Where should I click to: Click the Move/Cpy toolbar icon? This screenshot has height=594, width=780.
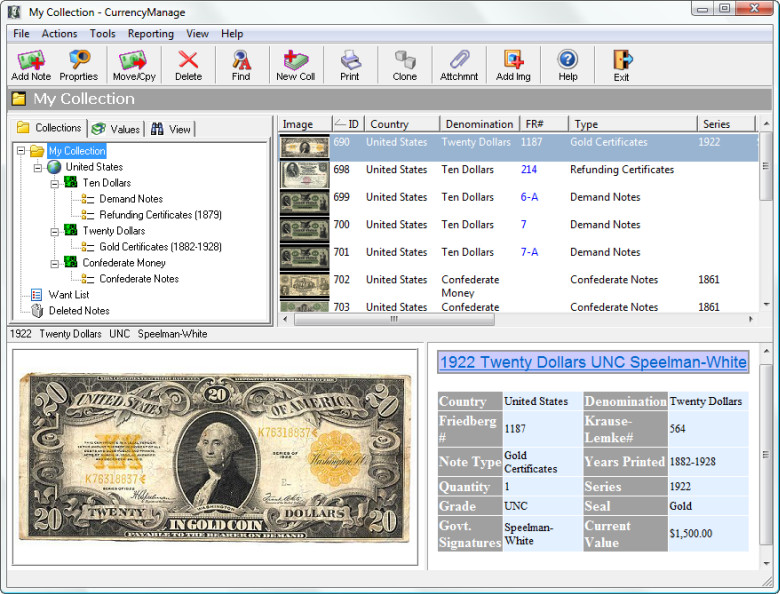point(134,60)
